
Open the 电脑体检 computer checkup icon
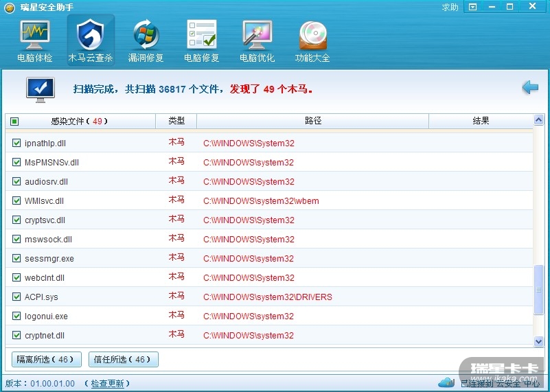35,41
